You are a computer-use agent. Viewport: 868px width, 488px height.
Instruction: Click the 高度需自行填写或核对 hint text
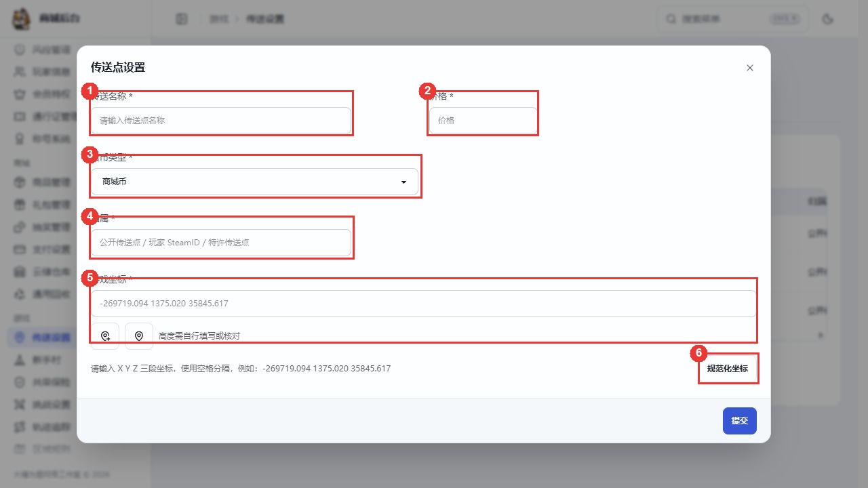click(199, 336)
